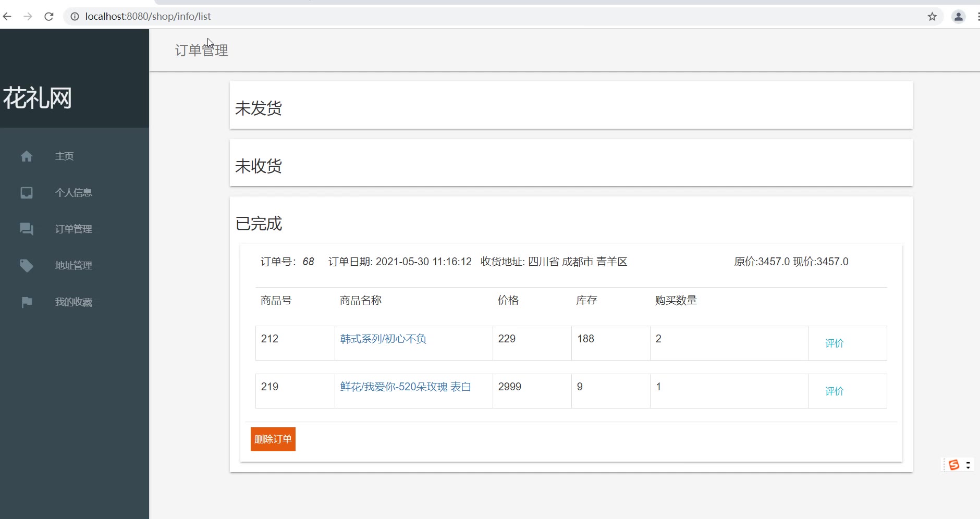980x519 pixels.
Task: Click the favorites flag icon
Action: click(27, 302)
